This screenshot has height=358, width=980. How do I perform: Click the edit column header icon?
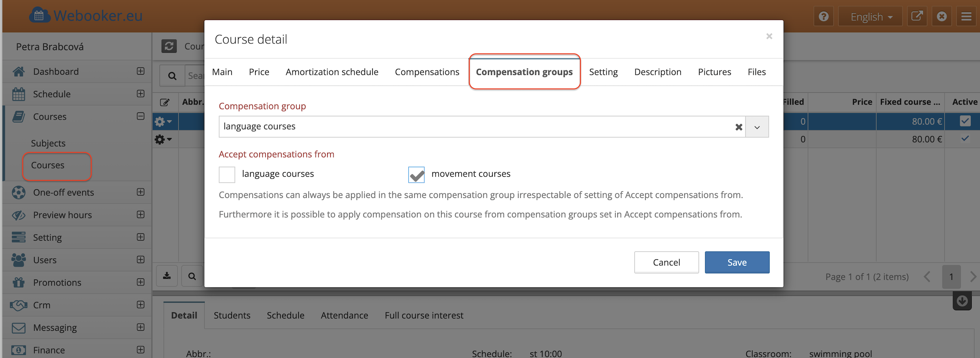point(165,103)
